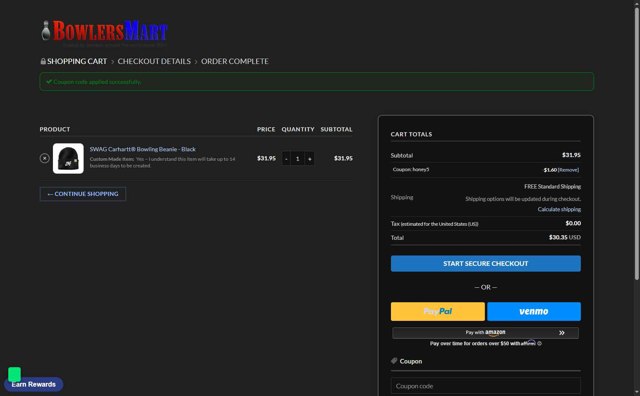
Task: Open the Shopping Cart breadcrumb step
Action: 77,61
